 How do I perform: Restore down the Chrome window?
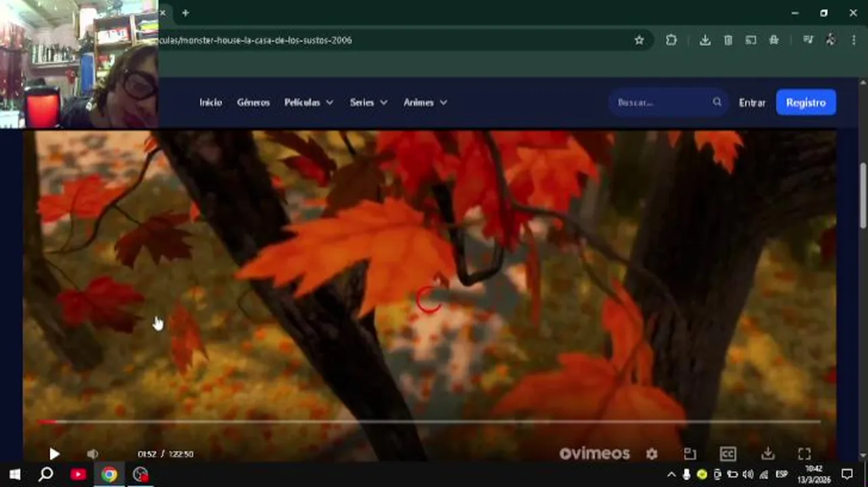[x=824, y=13]
